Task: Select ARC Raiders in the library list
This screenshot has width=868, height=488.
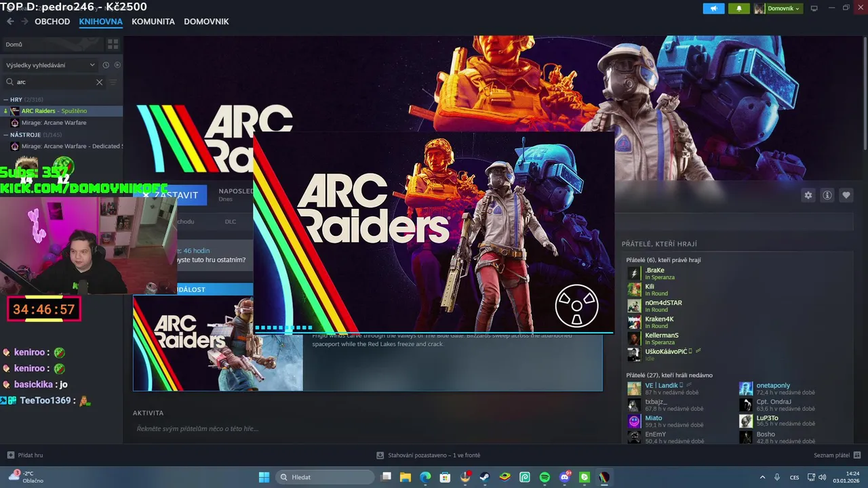Action: 62,111
